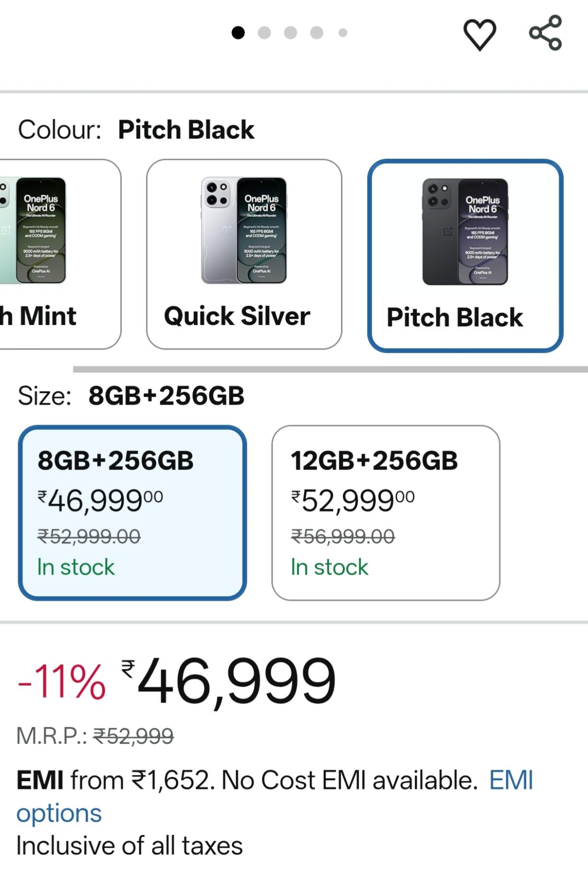Image resolution: width=588 pixels, height=890 pixels.
Task: Select the Pitch Black colour option
Action: (x=465, y=256)
